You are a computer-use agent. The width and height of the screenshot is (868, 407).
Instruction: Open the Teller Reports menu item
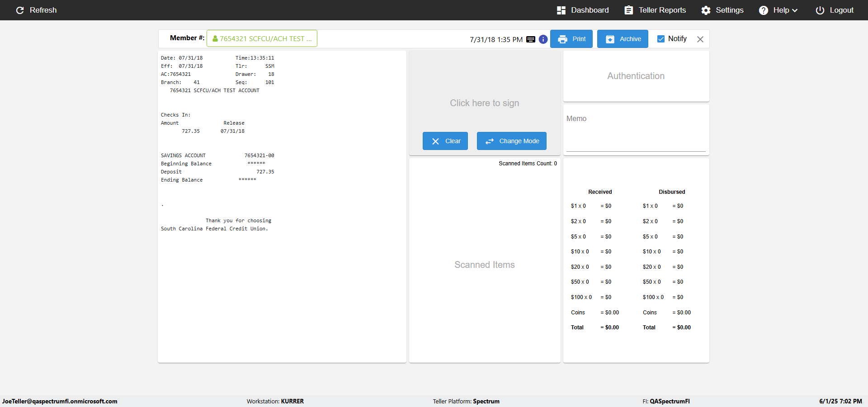(655, 10)
